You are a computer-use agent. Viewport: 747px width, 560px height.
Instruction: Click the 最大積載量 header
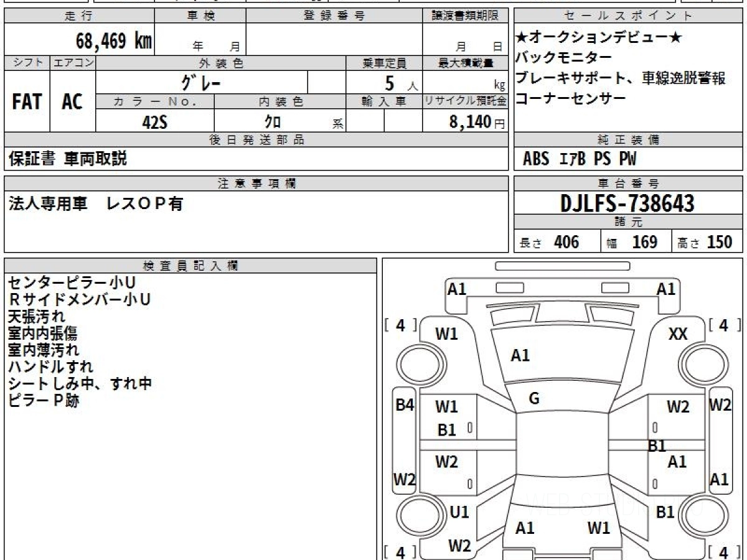click(x=465, y=63)
